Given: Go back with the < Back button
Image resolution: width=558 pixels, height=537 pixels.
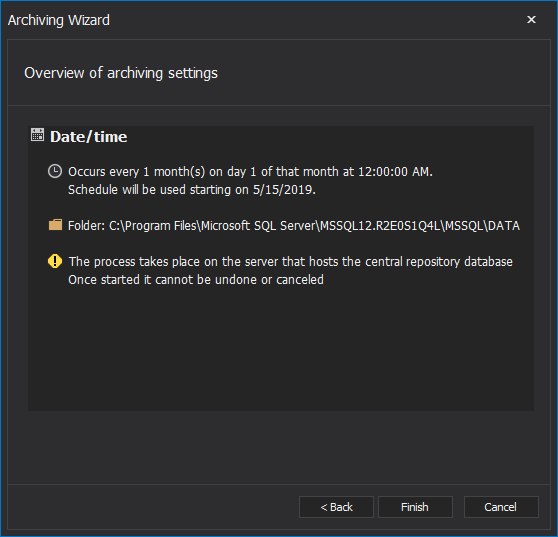Looking at the screenshot, I should click(x=336, y=507).
